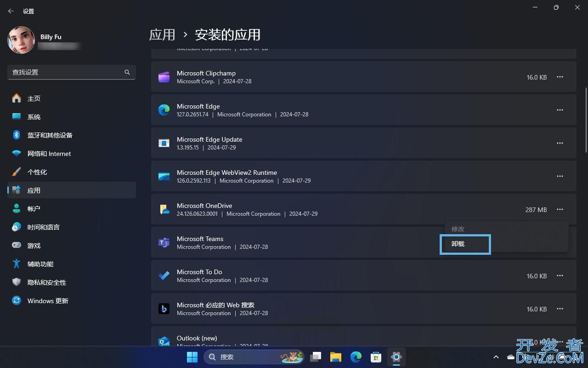
Task: Open File Explorer from the taskbar
Action: [336, 357]
